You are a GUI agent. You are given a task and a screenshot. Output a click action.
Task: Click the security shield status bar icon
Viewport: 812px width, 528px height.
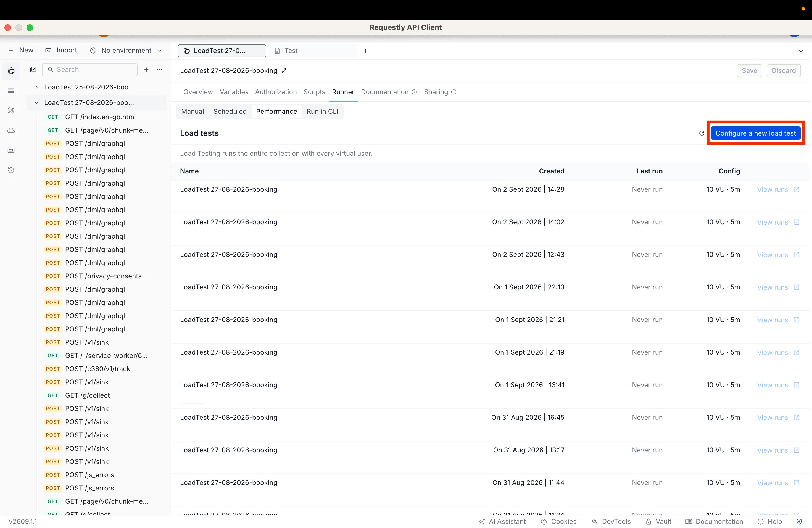pos(799,522)
